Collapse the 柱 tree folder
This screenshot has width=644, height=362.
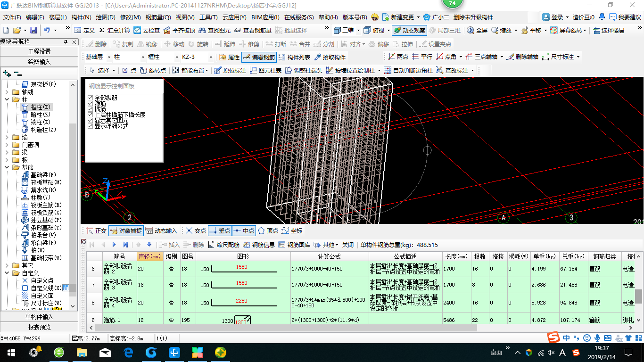7,99
